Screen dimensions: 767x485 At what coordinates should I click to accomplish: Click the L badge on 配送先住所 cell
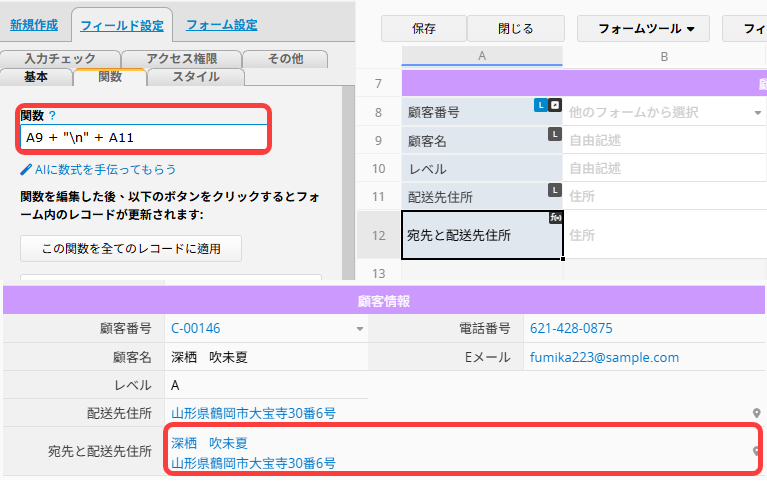(554, 189)
